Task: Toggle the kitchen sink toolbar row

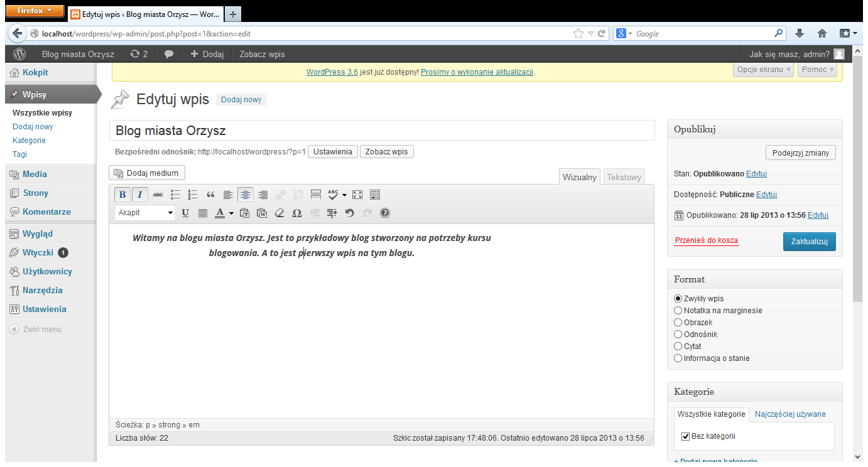Action: 375,195
